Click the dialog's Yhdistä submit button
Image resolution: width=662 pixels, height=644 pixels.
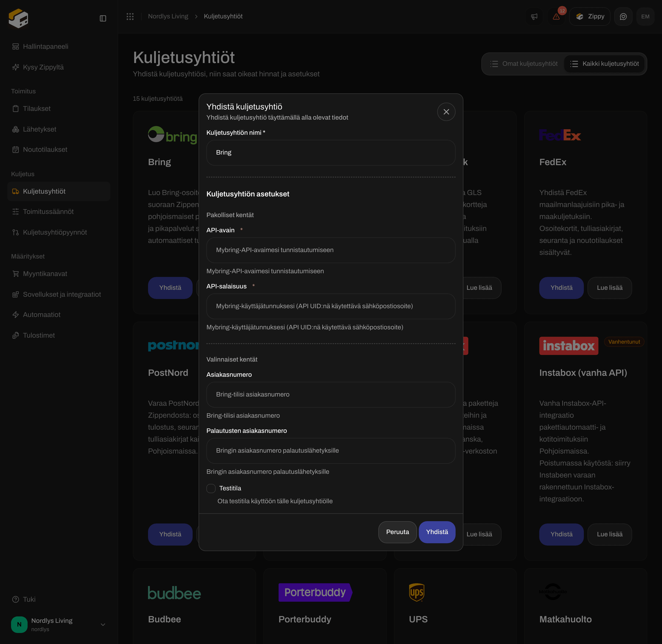pyautogui.click(x=437, y=532)
